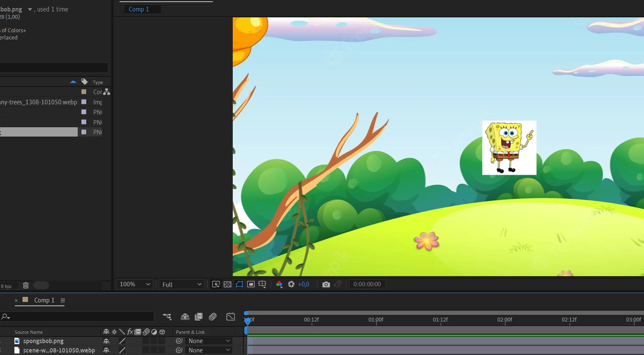This screenshot has width=644, height=355.
Task: Select the spongsbob.png layer
Action: tap(43, 341)
